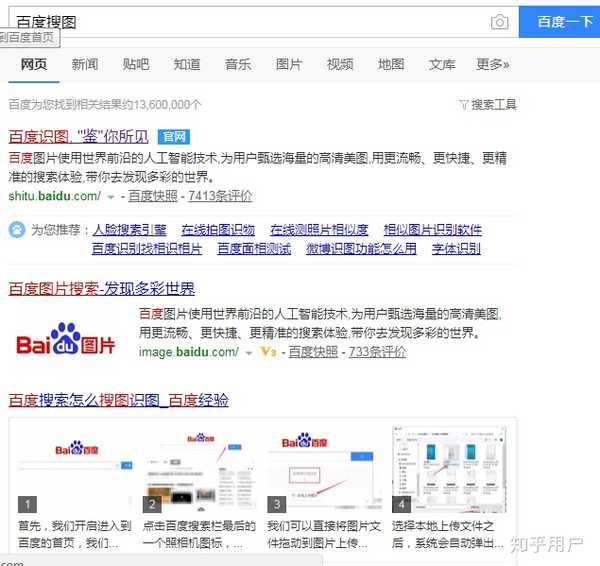Open suggestion 在线测照片相似度

point(319,230)
